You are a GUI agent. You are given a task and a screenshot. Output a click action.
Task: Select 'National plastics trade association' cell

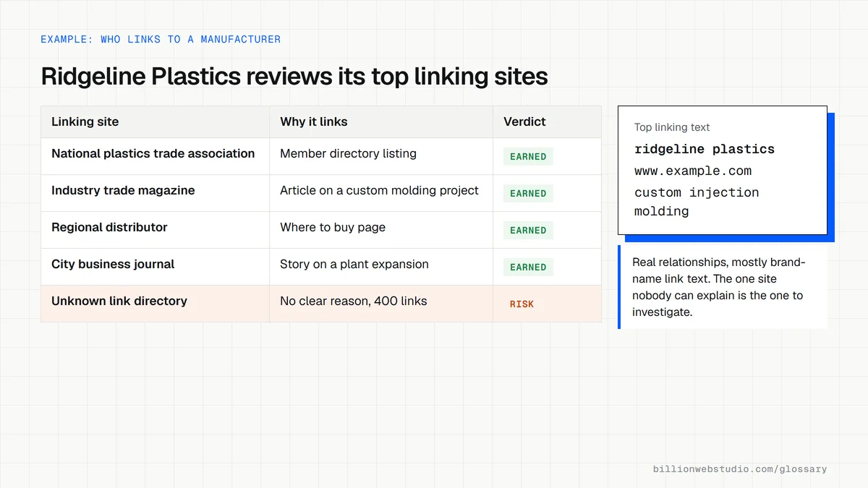point(155,156)
